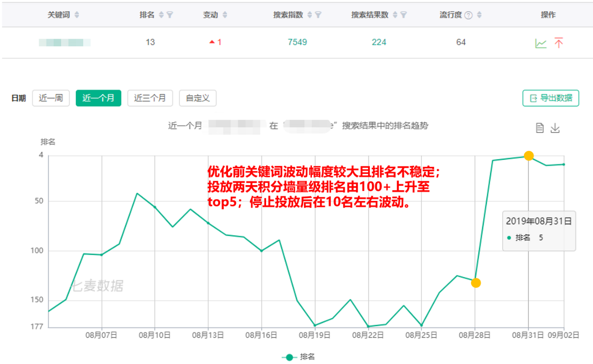Click the yellow marker at 08月28日

pyautogui.click(x=476, y=283)
